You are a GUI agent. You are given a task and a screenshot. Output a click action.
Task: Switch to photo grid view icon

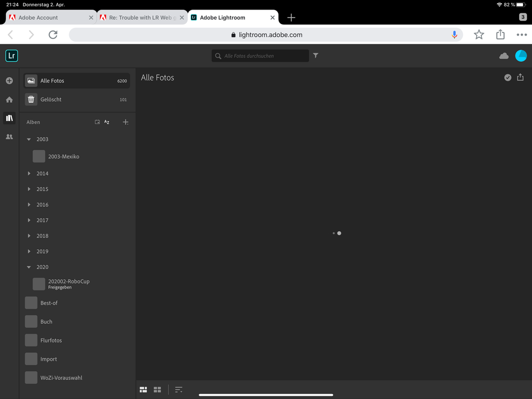click(143, 389)
